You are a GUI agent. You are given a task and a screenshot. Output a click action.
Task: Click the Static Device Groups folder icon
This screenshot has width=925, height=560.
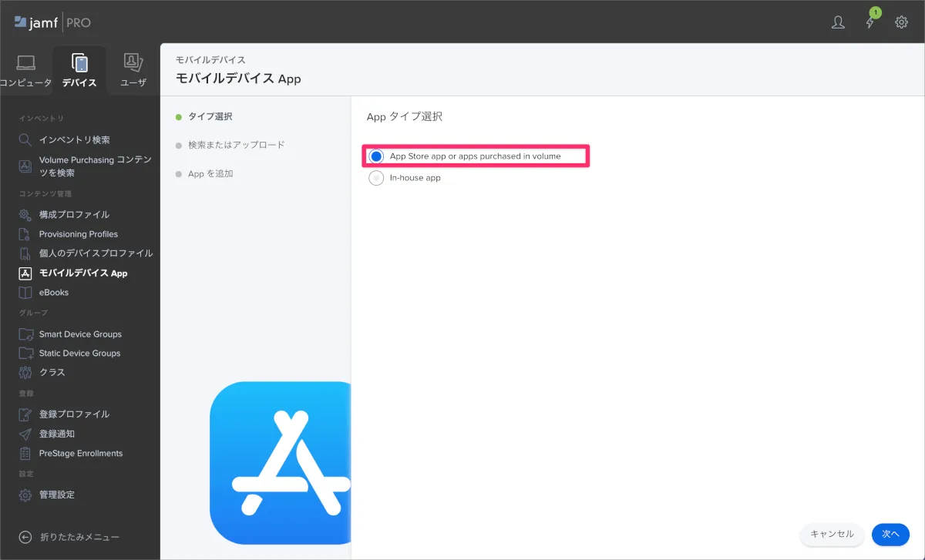pos(25,353)
